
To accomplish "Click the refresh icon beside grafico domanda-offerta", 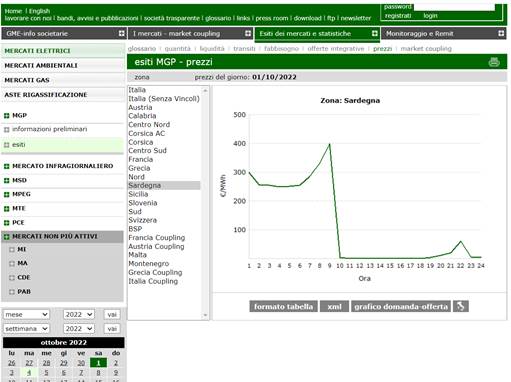I will point(460,306).
